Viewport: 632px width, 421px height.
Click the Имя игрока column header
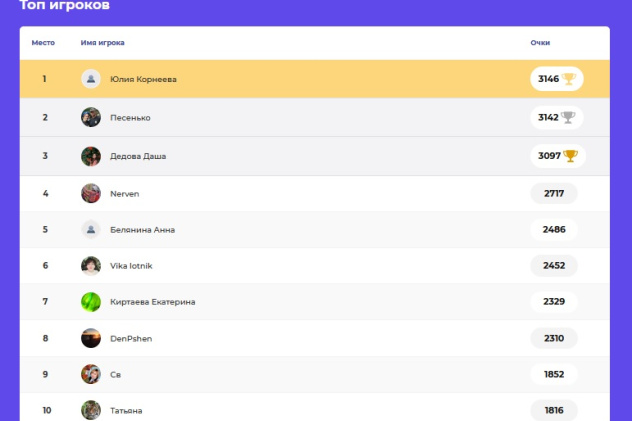pos(102,43)
